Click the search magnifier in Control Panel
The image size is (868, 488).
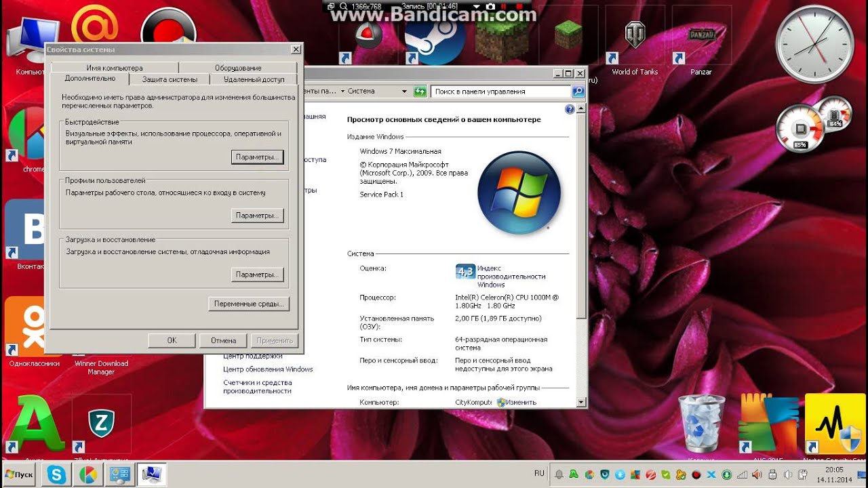coord(578,91)
